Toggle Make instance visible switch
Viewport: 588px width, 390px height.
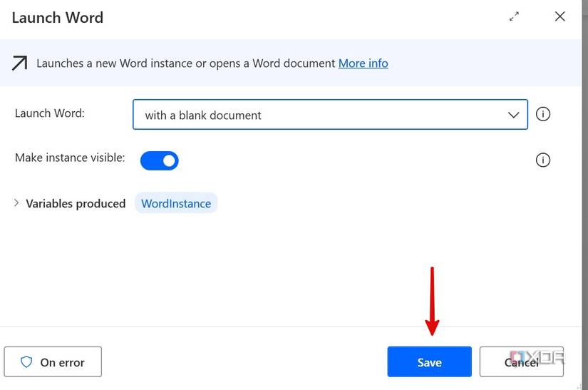pos(160,160)
